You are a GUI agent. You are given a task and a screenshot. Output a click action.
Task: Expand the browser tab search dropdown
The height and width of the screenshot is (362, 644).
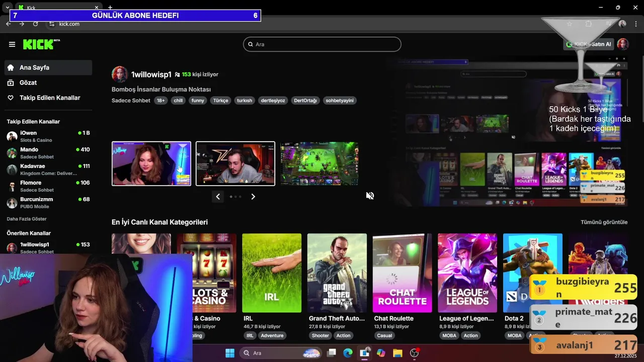point(7,8)
